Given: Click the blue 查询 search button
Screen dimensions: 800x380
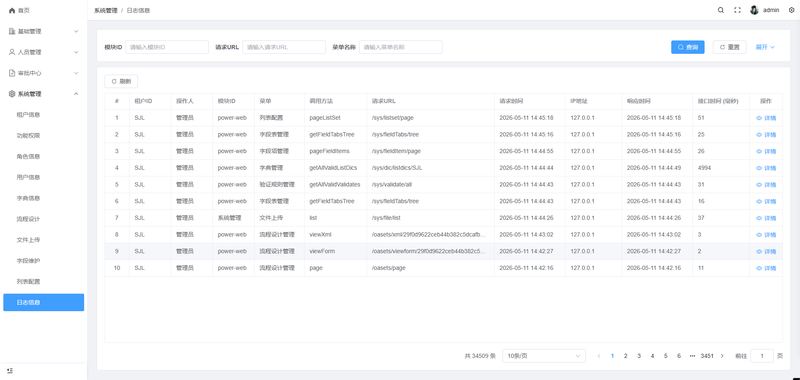Looking at the screenshot, I should (688, 47).
